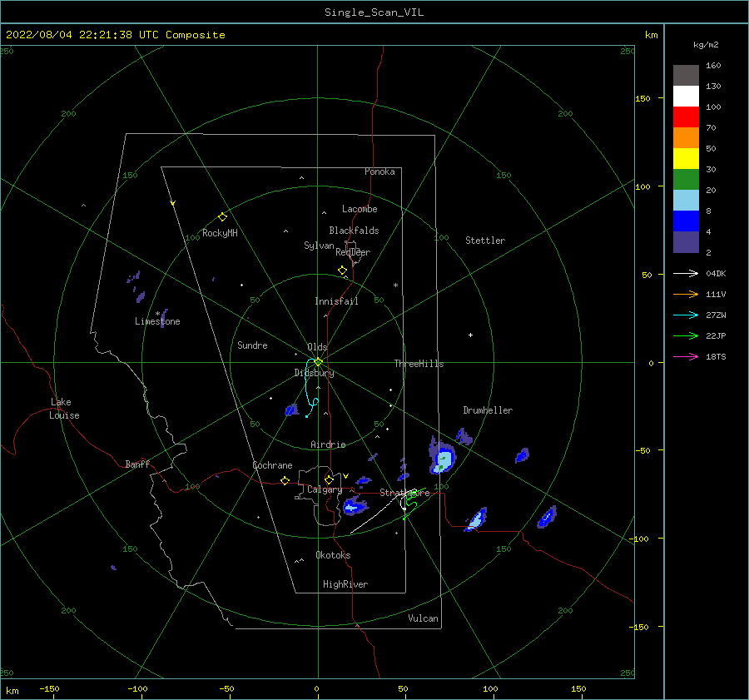Image resolution: width=749 pixels, height=700 pixels.
Task: Click the kg/m2 legend unit label
Action: tap(706, 45)
